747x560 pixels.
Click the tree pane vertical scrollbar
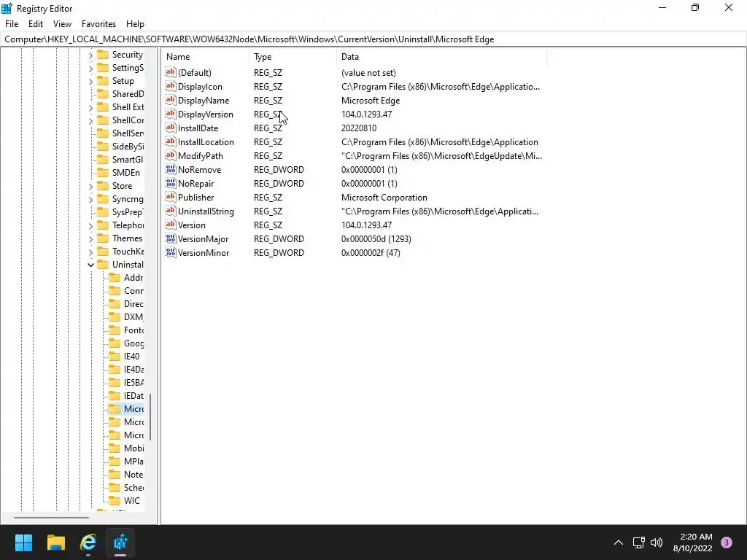(150, 417)
